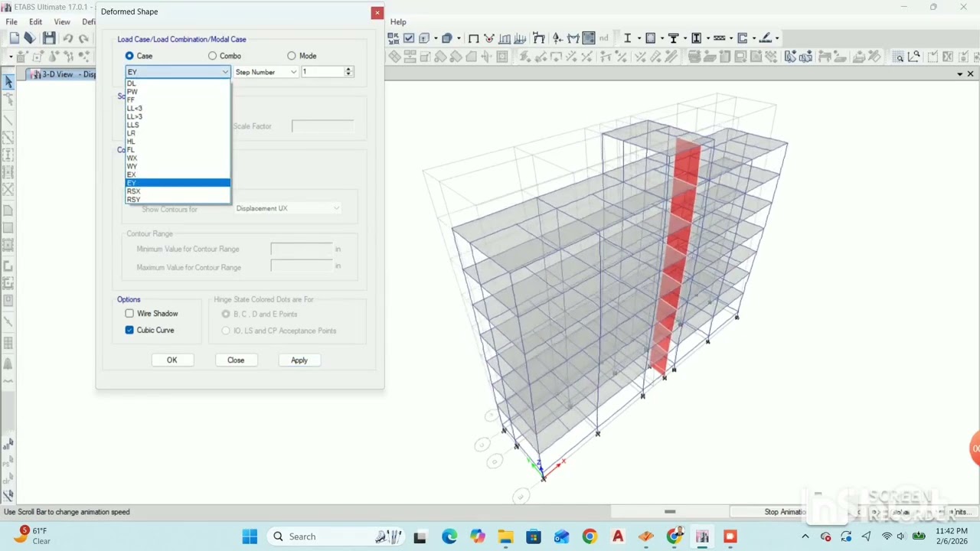Screen dimensions: 980x551
Task: Enable the Wire Shadow checkbox
Action: point(129,314)
